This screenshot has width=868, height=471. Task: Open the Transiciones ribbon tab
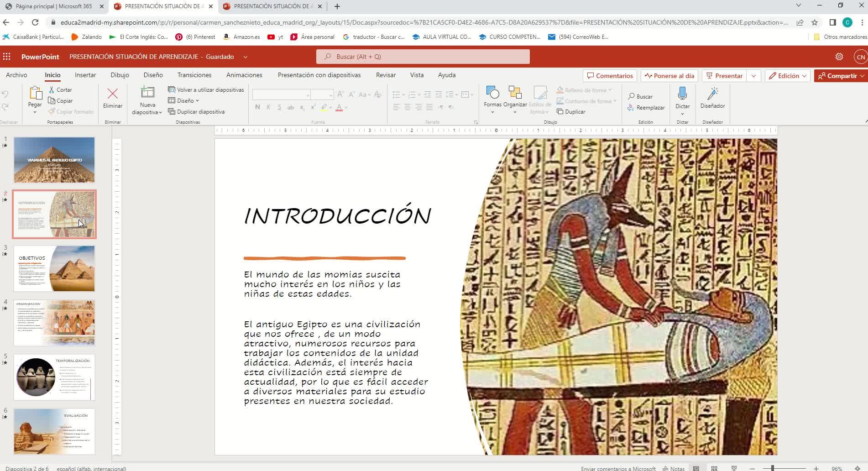[194, 75]
